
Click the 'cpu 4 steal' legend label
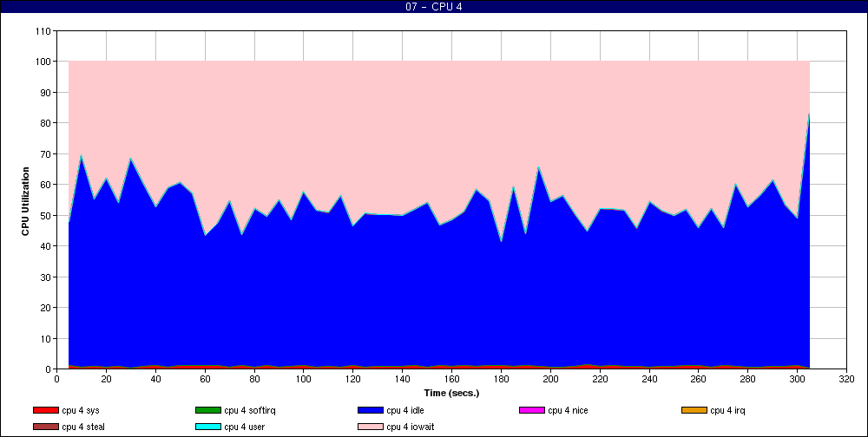[x=83, y=427]
